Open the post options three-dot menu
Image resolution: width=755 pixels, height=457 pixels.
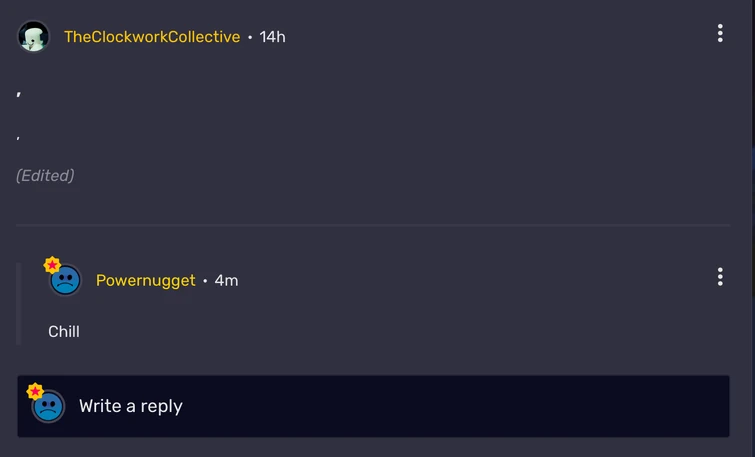pyautogui.click(x=719, y=34)
